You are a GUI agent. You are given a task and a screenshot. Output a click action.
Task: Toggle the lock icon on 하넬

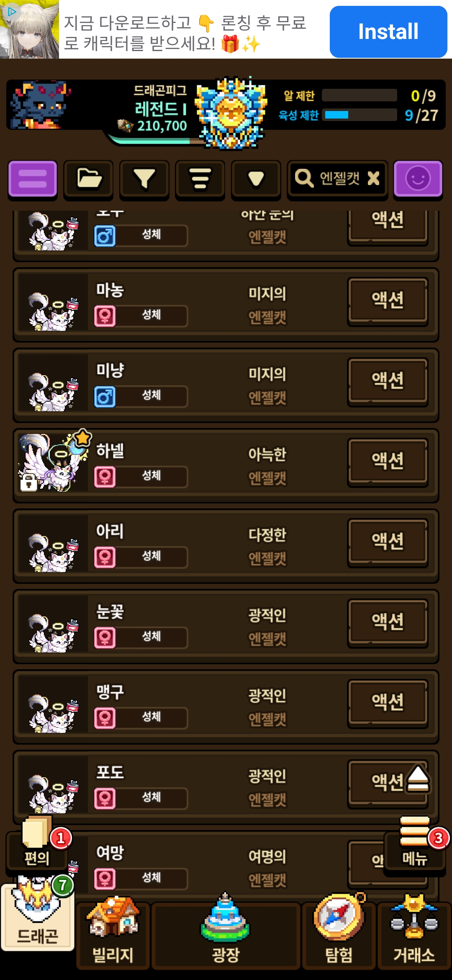click(28, 483)
